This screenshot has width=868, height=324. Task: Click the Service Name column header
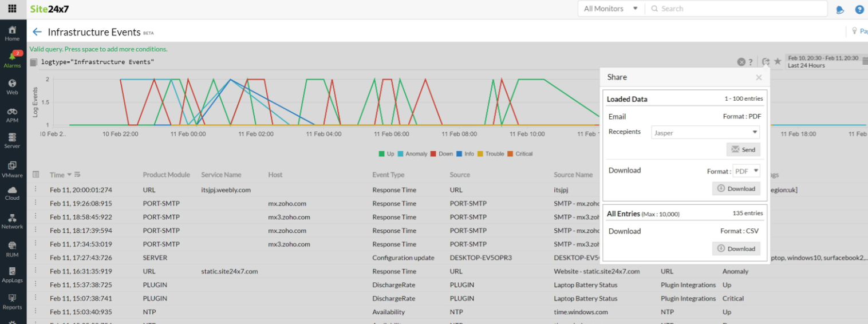pos(221,175)
